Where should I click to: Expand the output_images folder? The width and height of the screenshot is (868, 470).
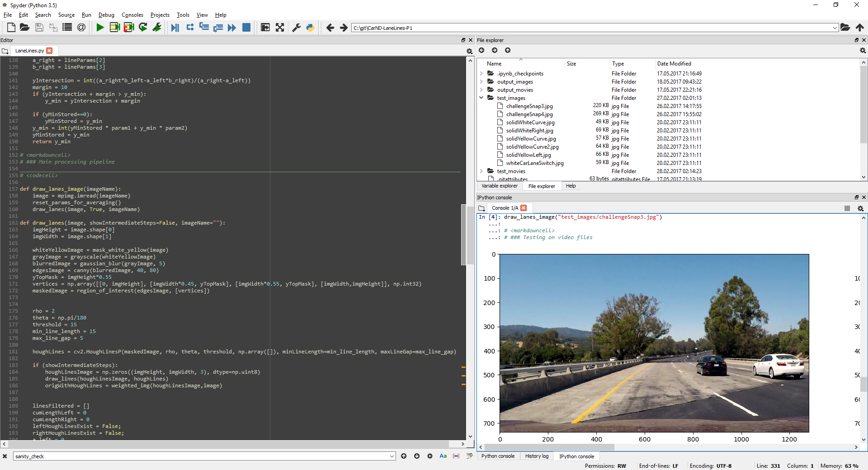[481, 82]
